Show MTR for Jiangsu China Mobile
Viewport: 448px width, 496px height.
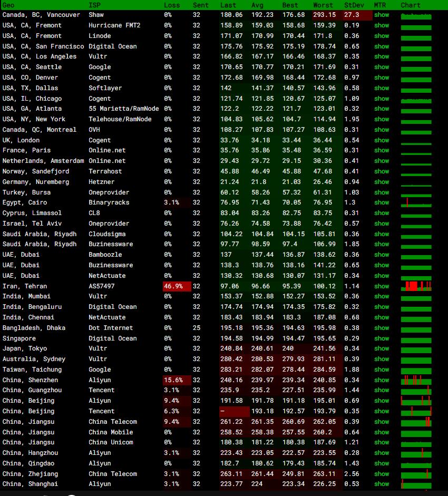click(382, 432)
